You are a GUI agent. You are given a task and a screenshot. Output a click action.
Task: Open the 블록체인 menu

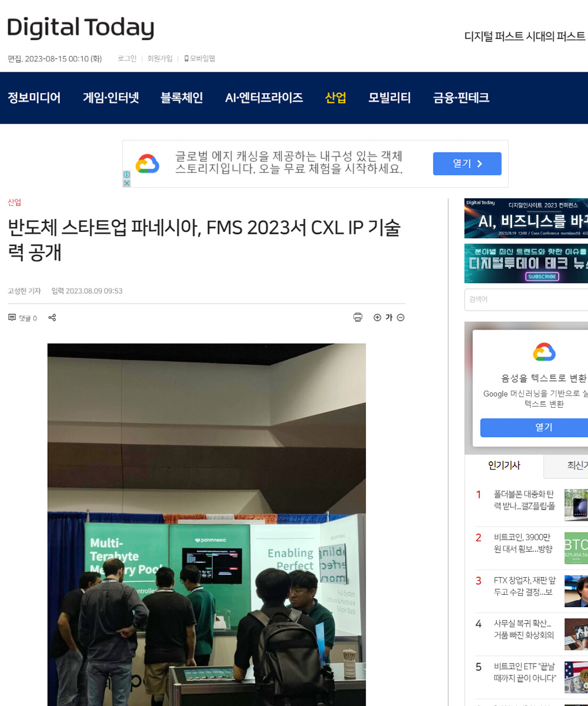coord(182,98)
